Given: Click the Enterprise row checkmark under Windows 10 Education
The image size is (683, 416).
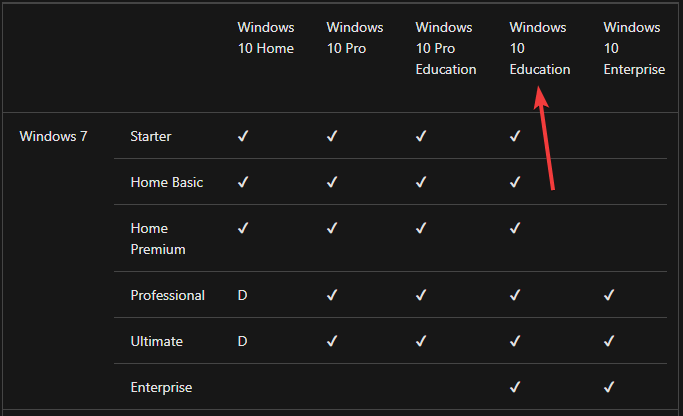Looking at the screenshot, I should tap(515, 387).
